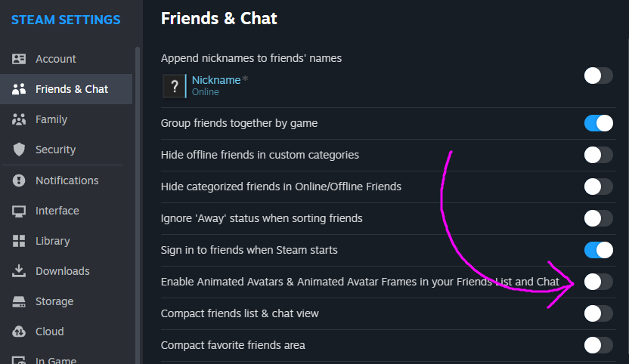Click the question mark avatar thumbnail
Viewport: 629px width, 364px height.
point(173,85)
